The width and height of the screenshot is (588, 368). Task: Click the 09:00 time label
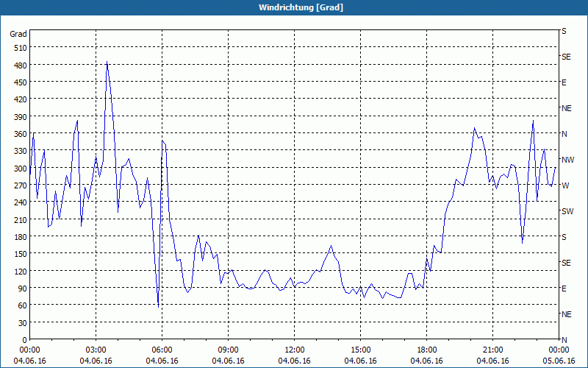click(228, 350)
